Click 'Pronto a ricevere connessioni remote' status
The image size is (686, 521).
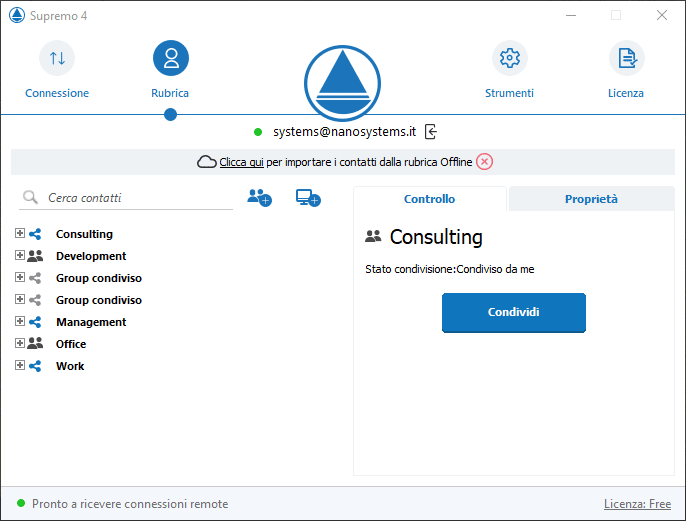pos(130,504)
